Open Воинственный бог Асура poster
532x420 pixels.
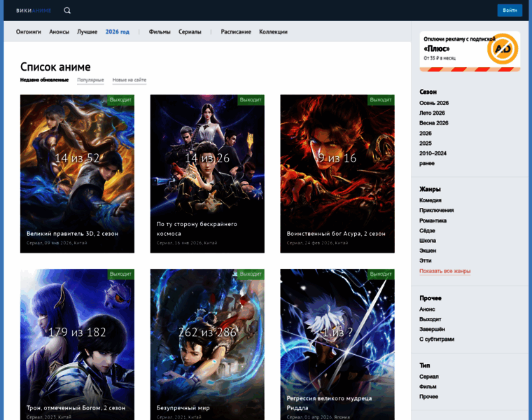[337, 161]
